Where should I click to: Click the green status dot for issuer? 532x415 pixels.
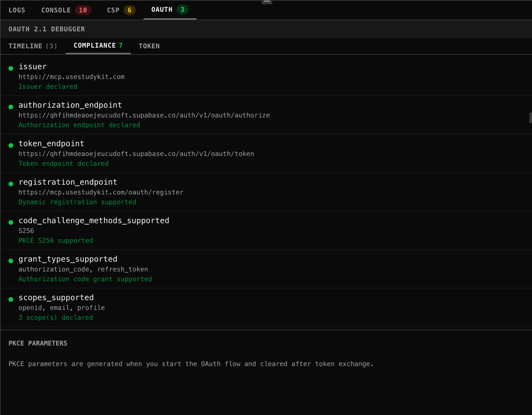[11, 68]
